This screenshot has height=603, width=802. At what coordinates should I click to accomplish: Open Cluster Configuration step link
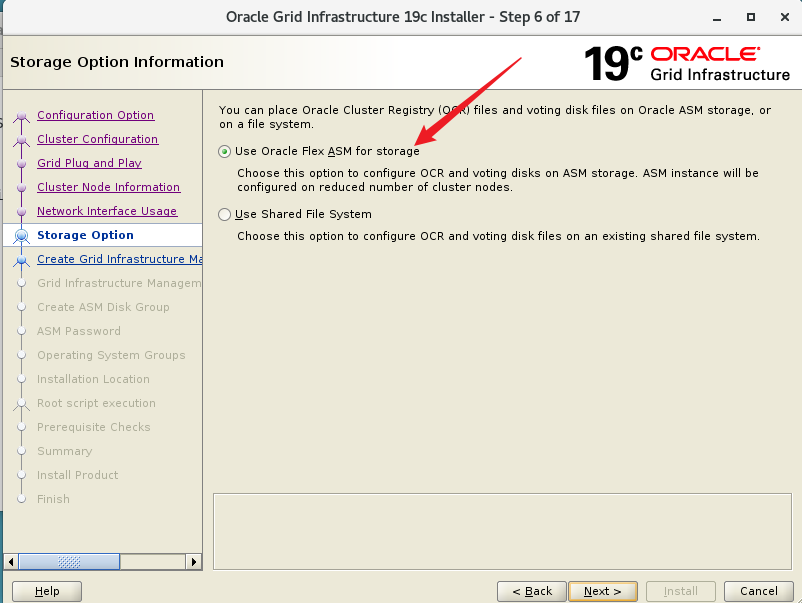(97, 139)
